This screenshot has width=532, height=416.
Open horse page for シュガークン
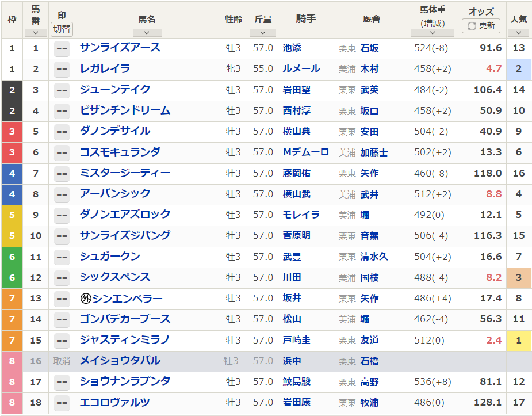110,257
